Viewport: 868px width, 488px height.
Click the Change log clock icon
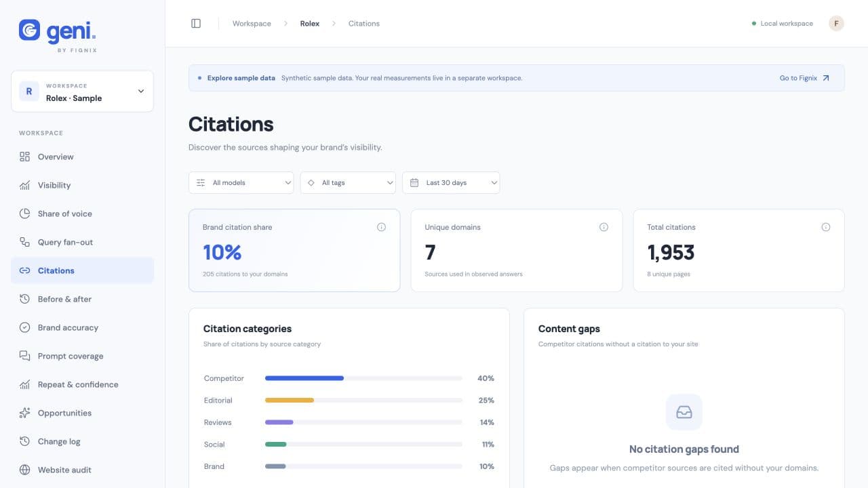tap(25, 441)
